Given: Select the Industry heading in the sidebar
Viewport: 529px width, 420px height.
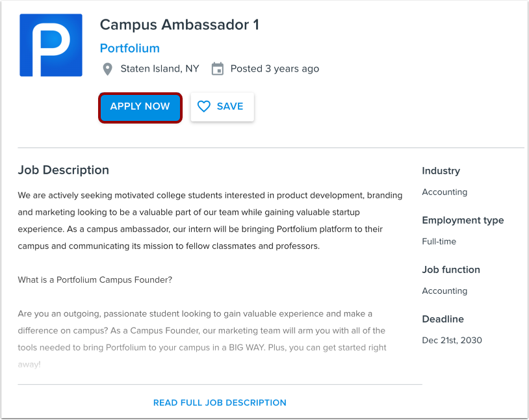Looking at the screenshot, I should tap(441, 171).
